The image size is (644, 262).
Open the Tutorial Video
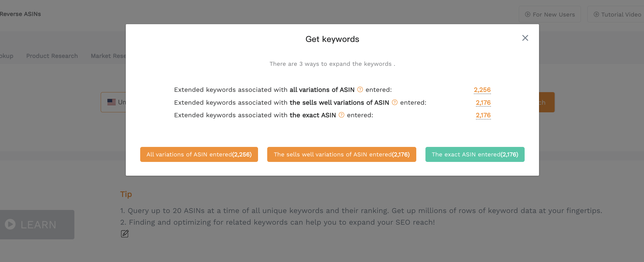point(616,14)
